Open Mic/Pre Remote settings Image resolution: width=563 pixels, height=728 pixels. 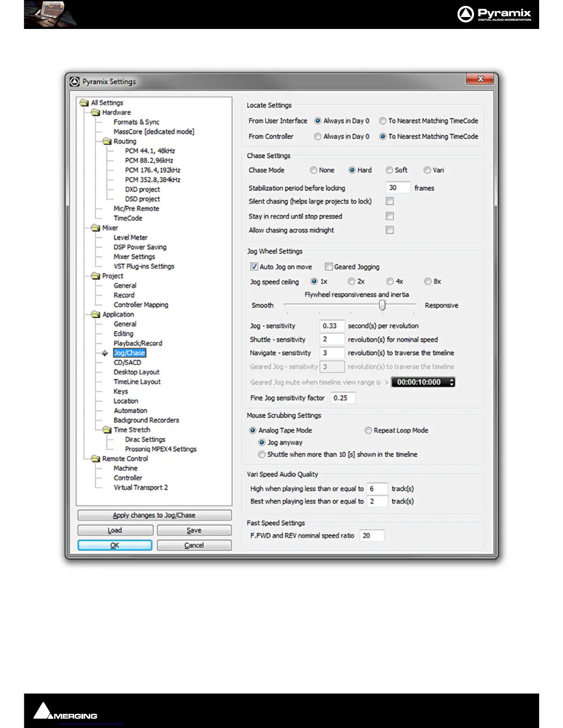point(137,209)
